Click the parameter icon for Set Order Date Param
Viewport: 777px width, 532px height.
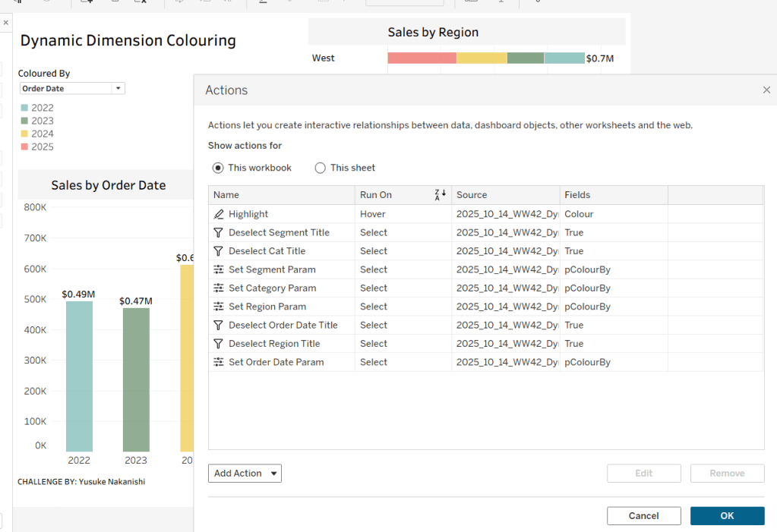pyautogui.click(x=219, y=362)
